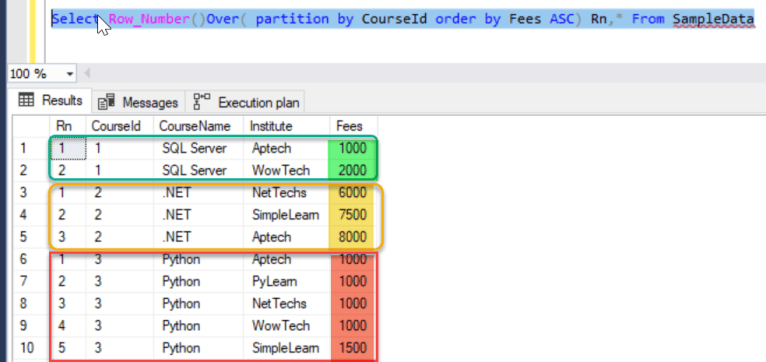Select the Institute column header
The image size is (766, 362).
(x=287, y=127)
